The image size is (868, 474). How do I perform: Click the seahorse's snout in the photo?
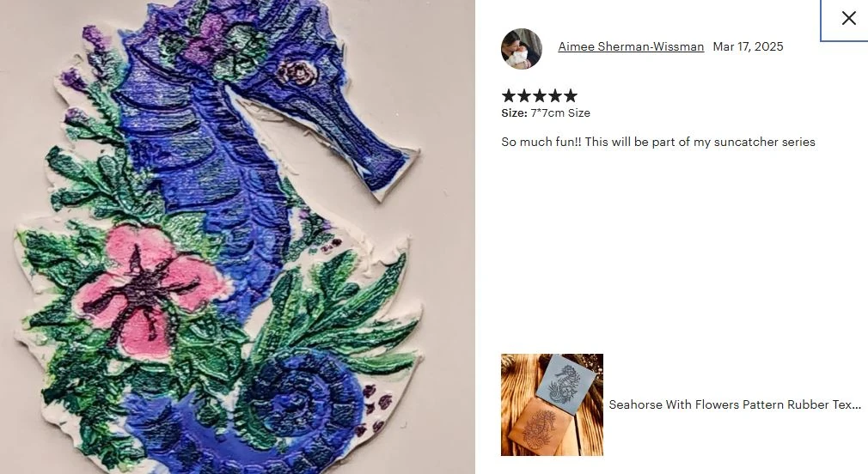pyautogui.click(x=365, y=141)
